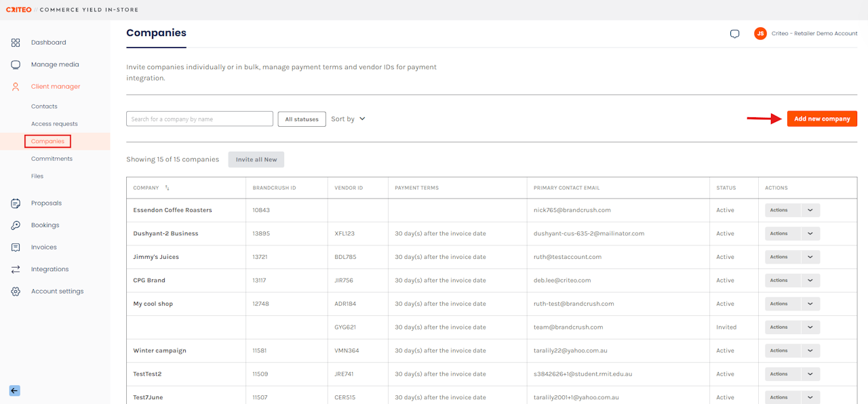
Task: Sort table by Company column arrows
Action: (167, 188)
